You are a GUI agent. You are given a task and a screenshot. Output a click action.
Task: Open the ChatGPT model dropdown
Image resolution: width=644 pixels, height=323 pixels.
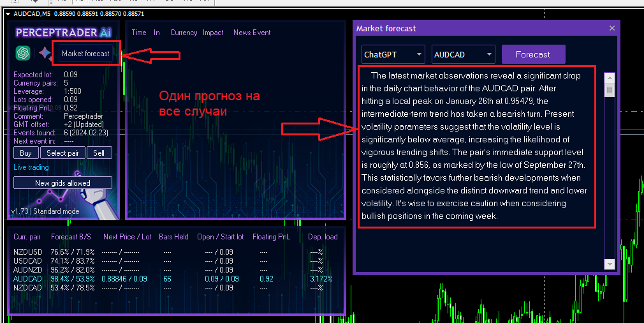click(x=393, y=54)
